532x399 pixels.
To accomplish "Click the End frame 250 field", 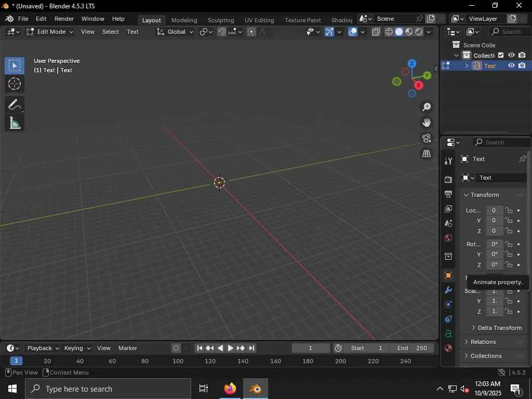I will pyautogui.click(x=411, y=348).
